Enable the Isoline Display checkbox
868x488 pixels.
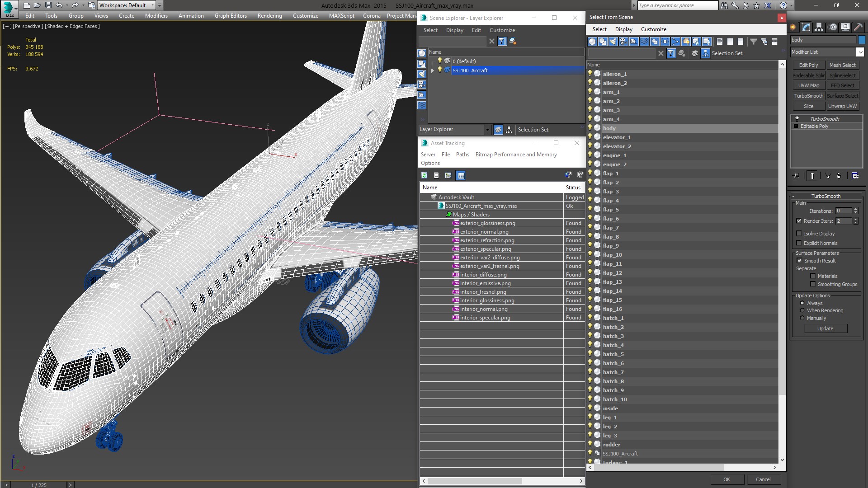click(x=799, y=234)
